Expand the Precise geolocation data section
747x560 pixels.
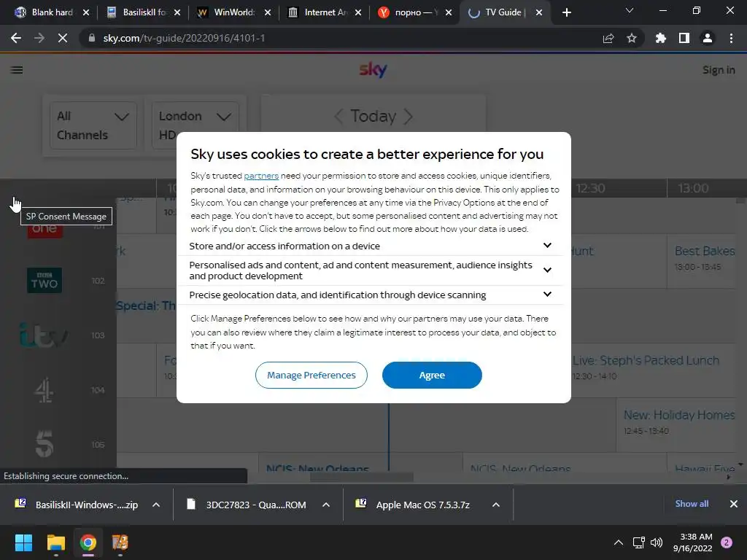tap(370, 295)
